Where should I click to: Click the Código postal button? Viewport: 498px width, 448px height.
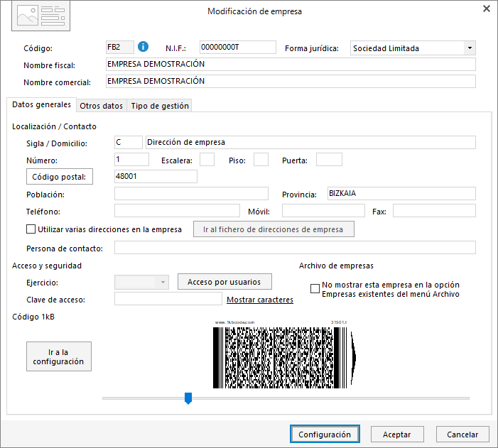point(60,177)
